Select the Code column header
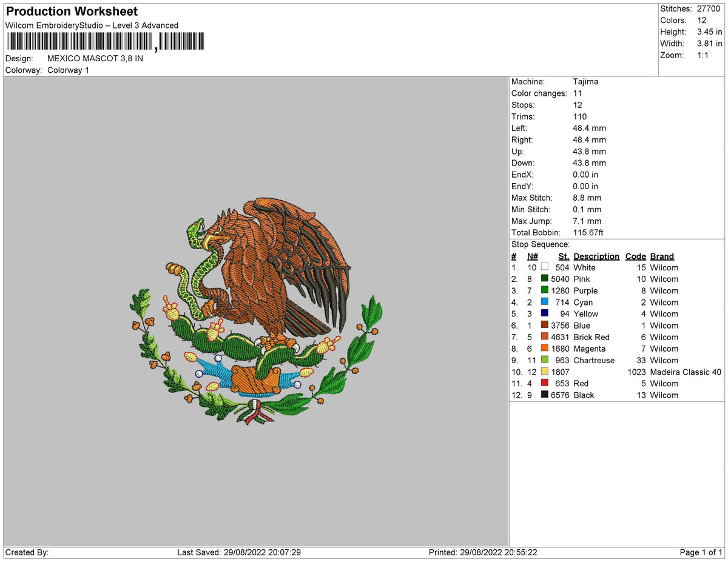728x562 pixels. click(635, 256)
